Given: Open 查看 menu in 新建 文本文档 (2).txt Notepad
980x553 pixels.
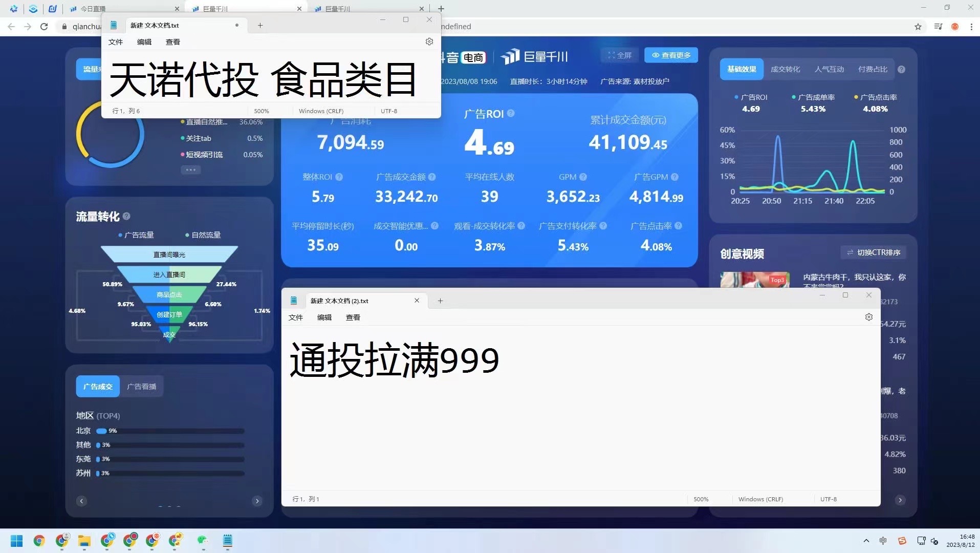Looking at the screenshot, I should point(353,317).
